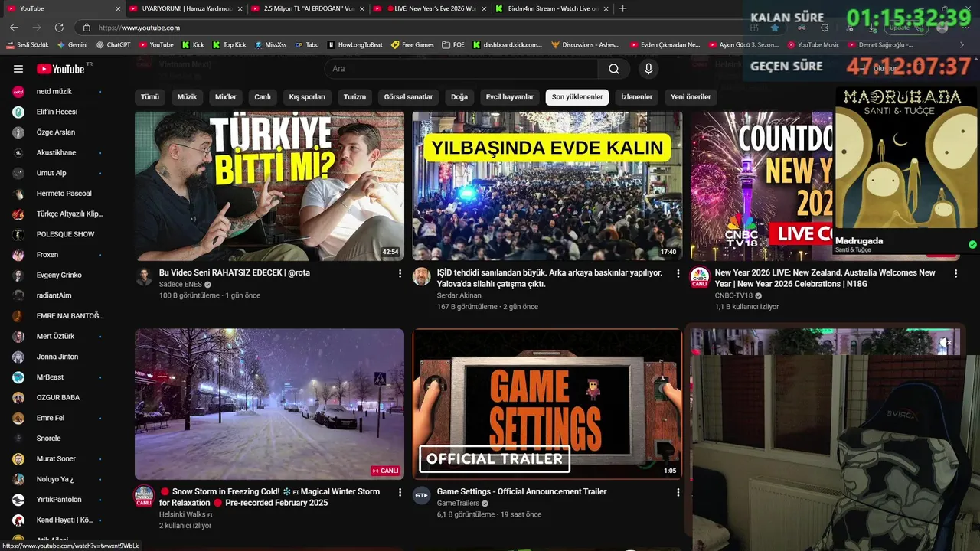Image resolution: width=980 pixels, height=551 pixels.
Task: Switch to 2.5 Milyon TL AI ERDOĞAN tab
Action: pyautogui.click(x=309, y=9)
